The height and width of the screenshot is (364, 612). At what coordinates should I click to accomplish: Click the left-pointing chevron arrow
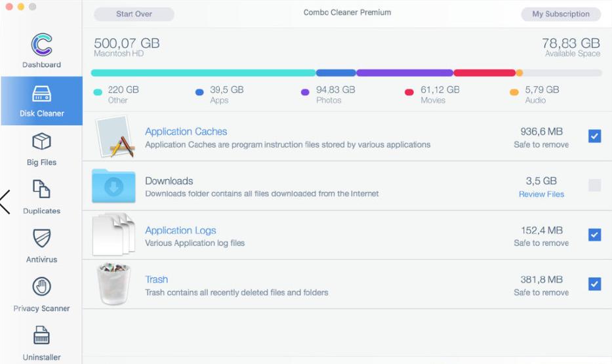click(5, 202)
